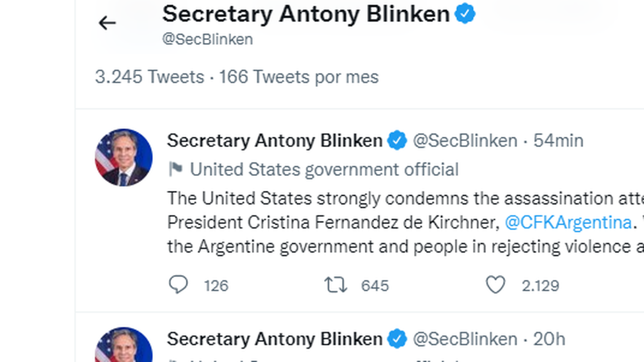Click the verified badge in the 54min tweet
Screen dimensions: 644x362
[398, 141]
